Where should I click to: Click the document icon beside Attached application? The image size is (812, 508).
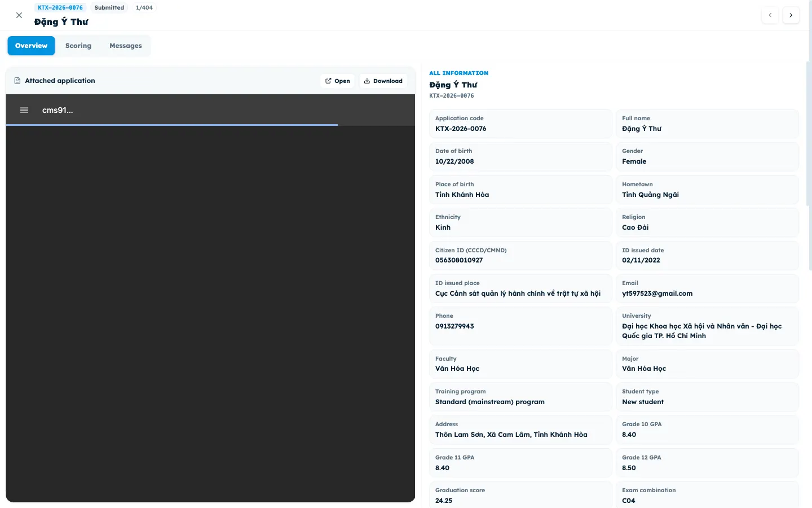17,81
